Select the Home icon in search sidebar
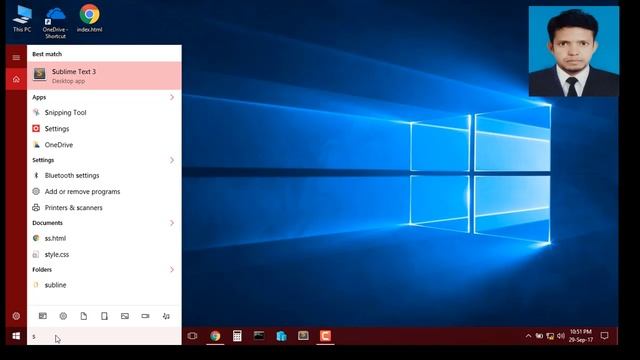Image resolution: width=640 pixels, height=360 pixels. [x=16, y=79]
